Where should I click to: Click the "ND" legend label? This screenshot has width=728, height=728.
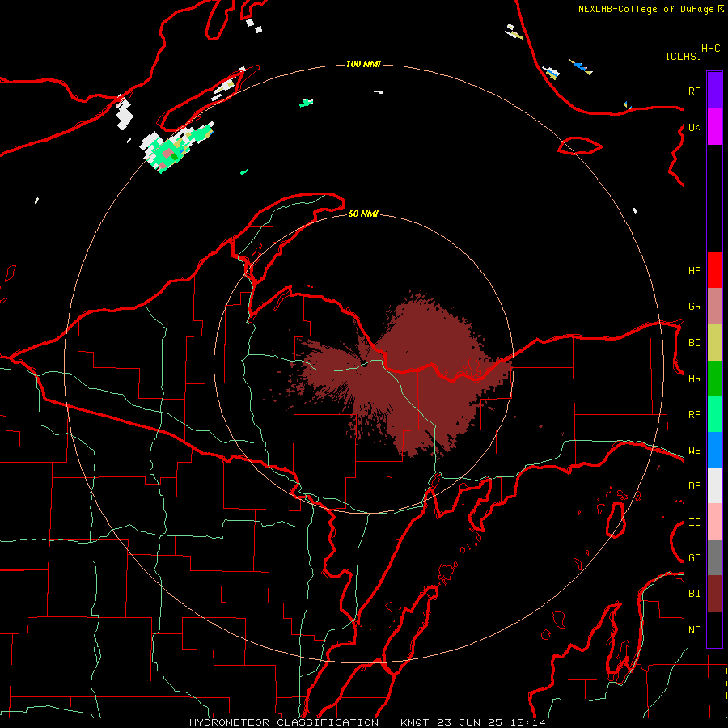[694, 630]
